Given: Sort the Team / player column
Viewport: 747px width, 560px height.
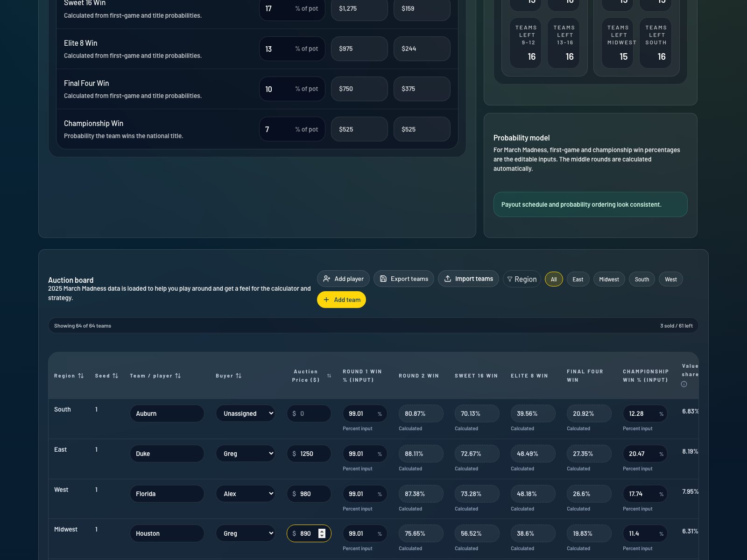Looking at the screenshot, I should pyautogui.click(x=178, y=376).
